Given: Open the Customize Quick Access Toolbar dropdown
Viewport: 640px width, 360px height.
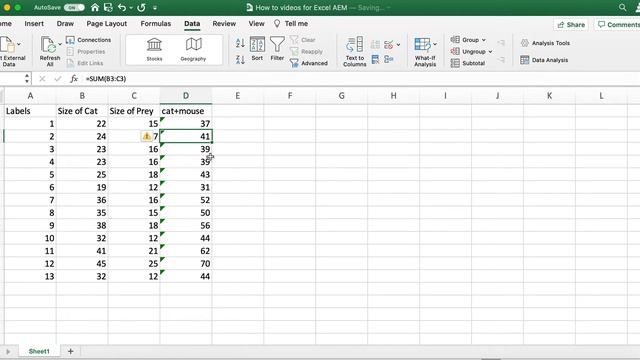Looking at the screenshot, I should click(155, 8).
